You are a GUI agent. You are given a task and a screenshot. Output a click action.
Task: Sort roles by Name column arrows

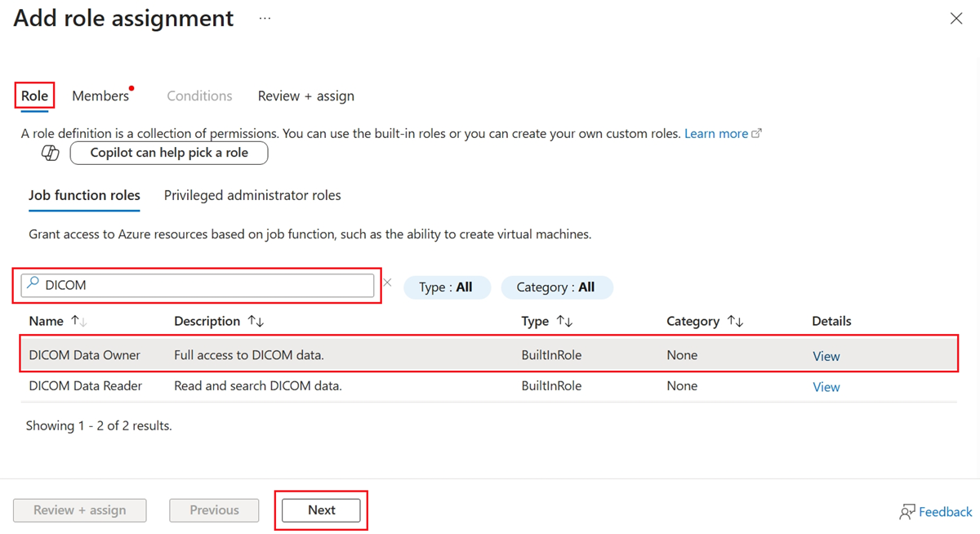coord(78,322)
